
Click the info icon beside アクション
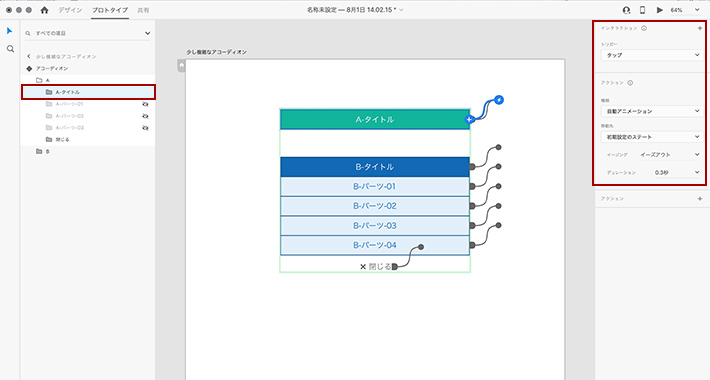coord(630,83)
